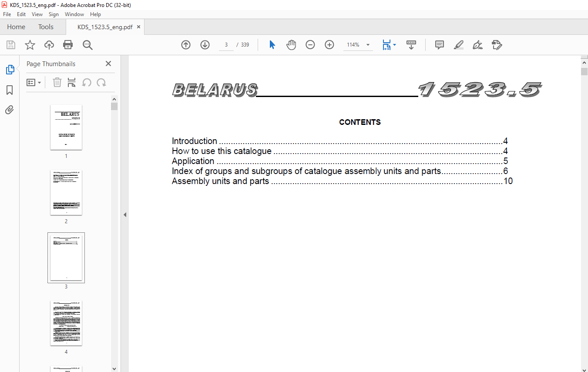Open the thumbnails options menu
Image resolution: width=588 pixels, height=372 pixels.
pyautogui.click(x=34, y=82)
